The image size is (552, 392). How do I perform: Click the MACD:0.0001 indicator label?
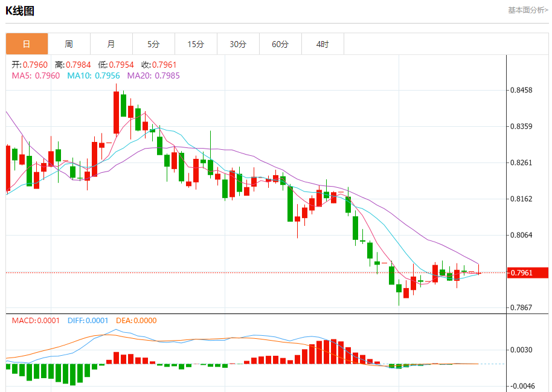[36, 321]
